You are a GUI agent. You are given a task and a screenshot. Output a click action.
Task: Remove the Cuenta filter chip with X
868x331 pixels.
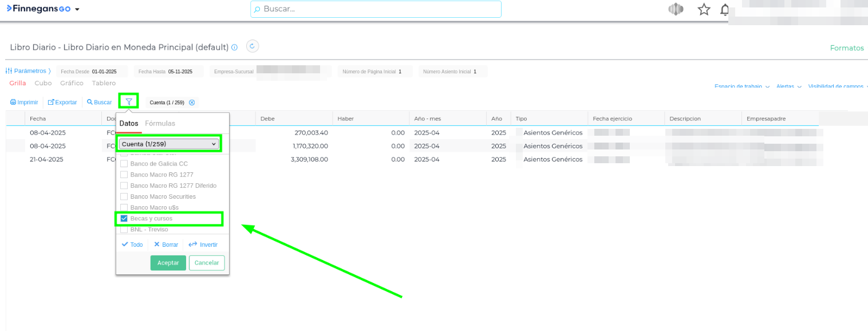tap(192, 103)
